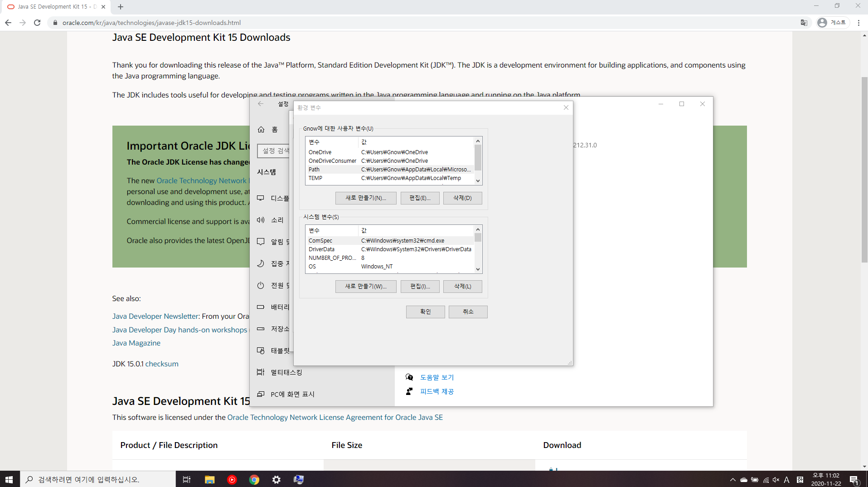Select the user variable OneDriveConsumer row
This screenshot has width=868, height=487.
coord(390,161)
